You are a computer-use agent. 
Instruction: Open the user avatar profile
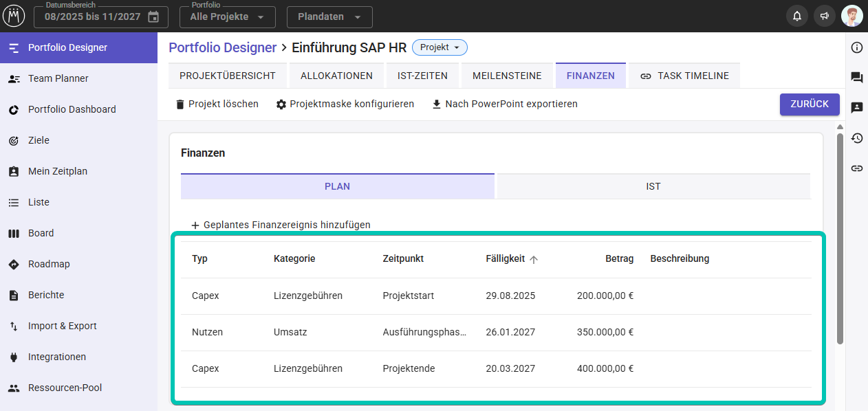851,16
